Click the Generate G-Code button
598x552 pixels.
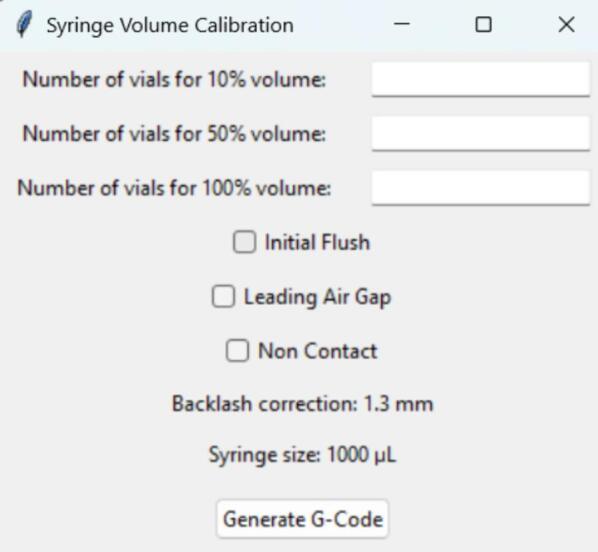[x=302, y=519]
